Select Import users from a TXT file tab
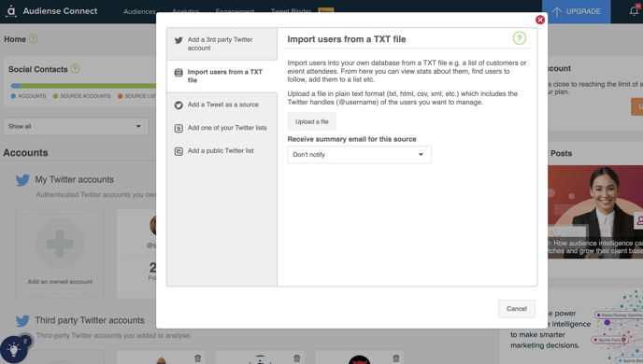 pyautogui.click(x=221, y=77)
